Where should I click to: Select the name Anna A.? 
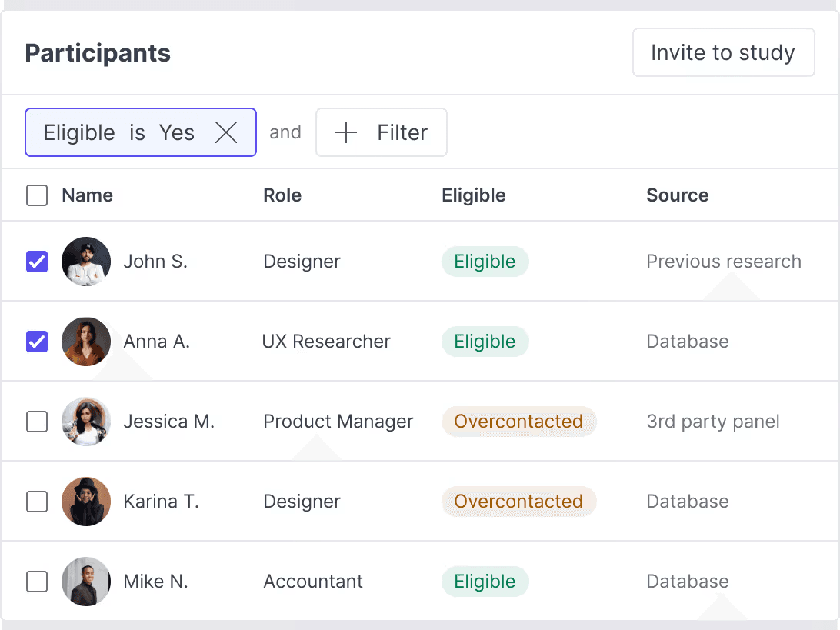point(156,342)
